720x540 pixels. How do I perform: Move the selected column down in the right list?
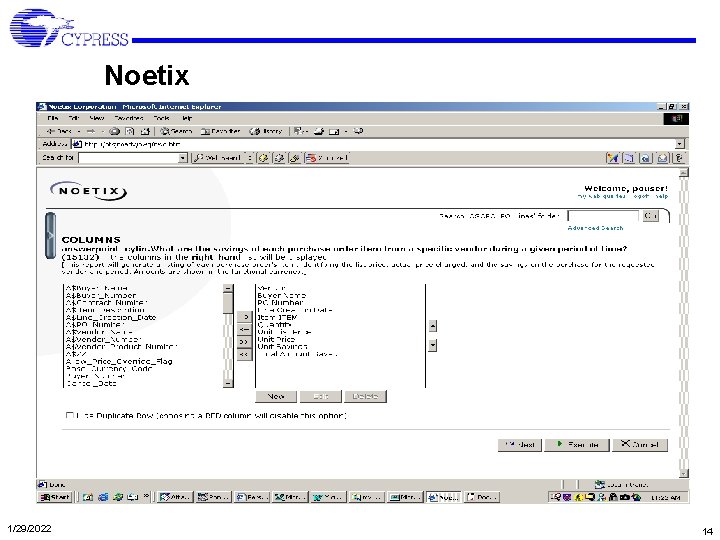(432, 345)
